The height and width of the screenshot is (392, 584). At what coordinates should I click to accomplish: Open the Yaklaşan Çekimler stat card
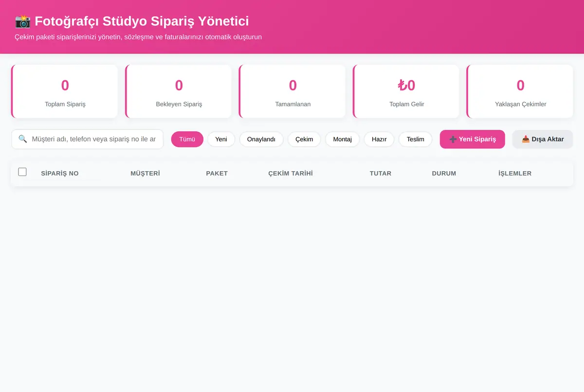tap(520, 91)
